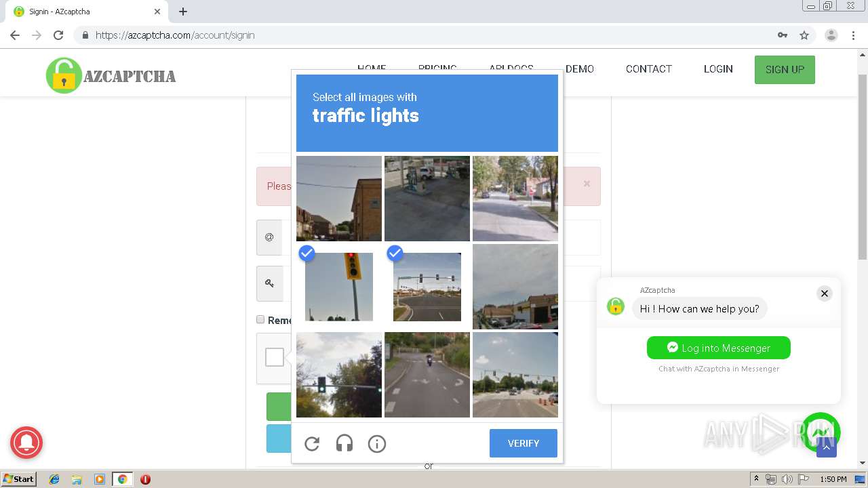Open the Windows Start menu
The height and width of the screenshot is (488, 868).
tap(18, 479)
